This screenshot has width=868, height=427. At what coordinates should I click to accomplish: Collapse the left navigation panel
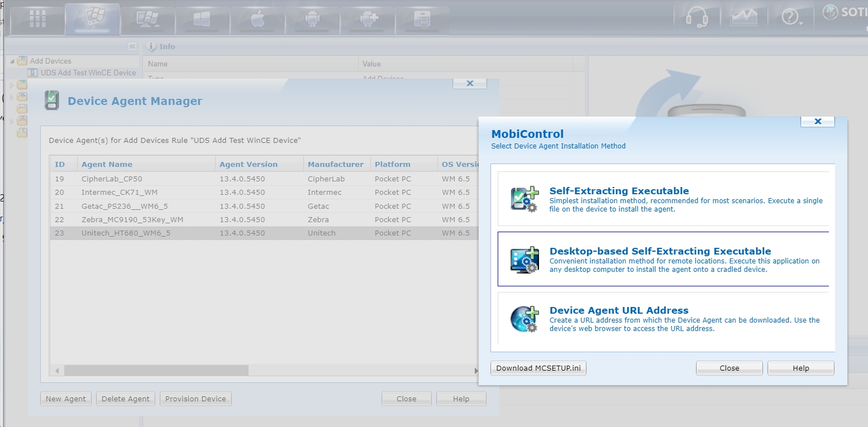click(132, 46)
